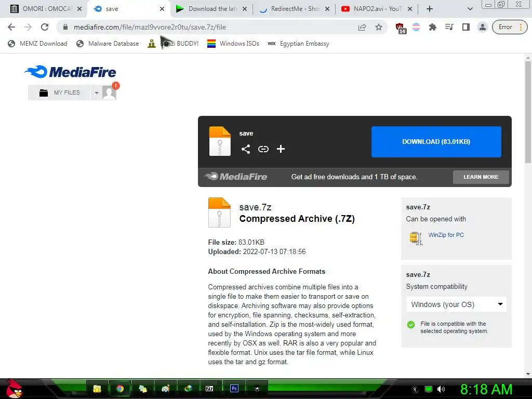Open the uBlock Origin extension icon
532x399 pixels.
401,28
